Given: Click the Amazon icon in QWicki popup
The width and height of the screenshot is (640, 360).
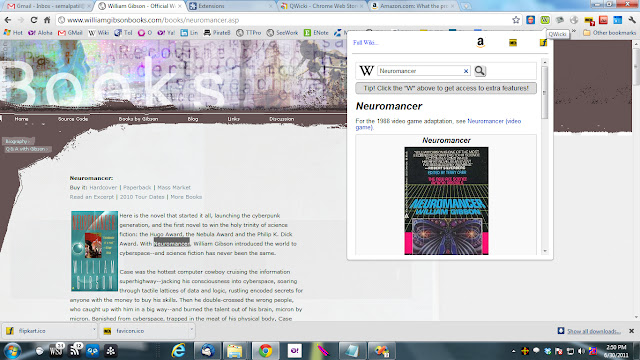Looking at the screenshot, I should tap(480, 42).
